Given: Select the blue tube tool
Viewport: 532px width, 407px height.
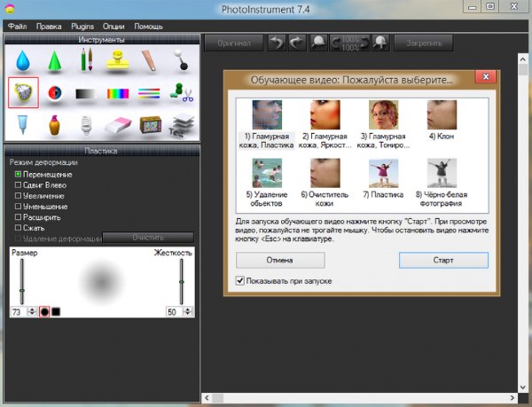Looking at the screenshot, I should [x=22, y=124].
